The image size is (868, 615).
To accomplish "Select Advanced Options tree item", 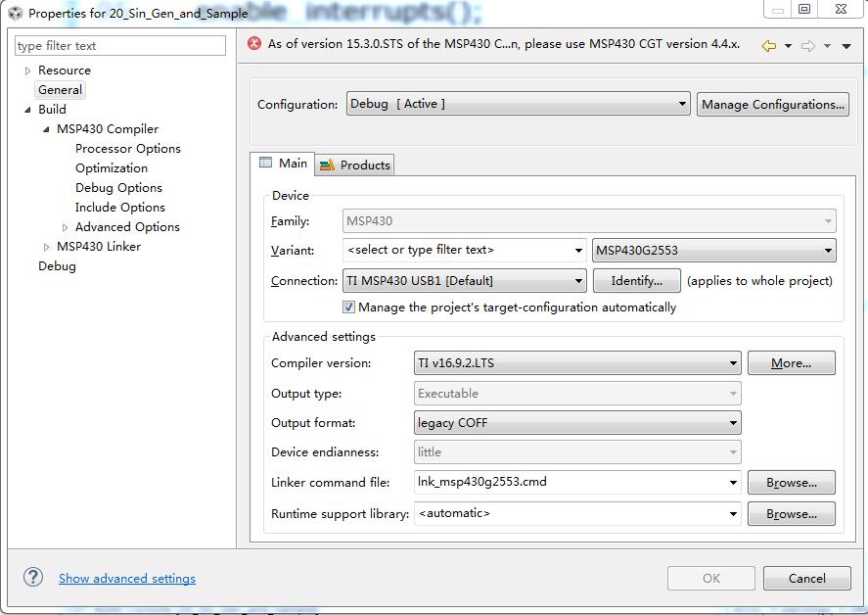I will point(127,226).
